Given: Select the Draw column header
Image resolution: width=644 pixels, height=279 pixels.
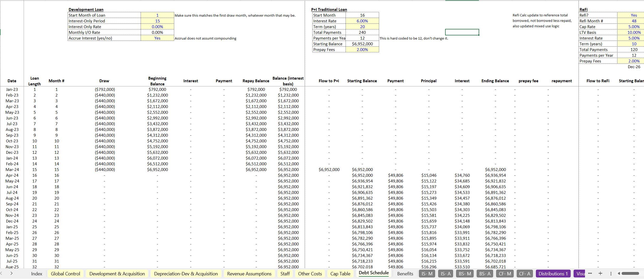Looking at the screenshot, I should point(104,81).
